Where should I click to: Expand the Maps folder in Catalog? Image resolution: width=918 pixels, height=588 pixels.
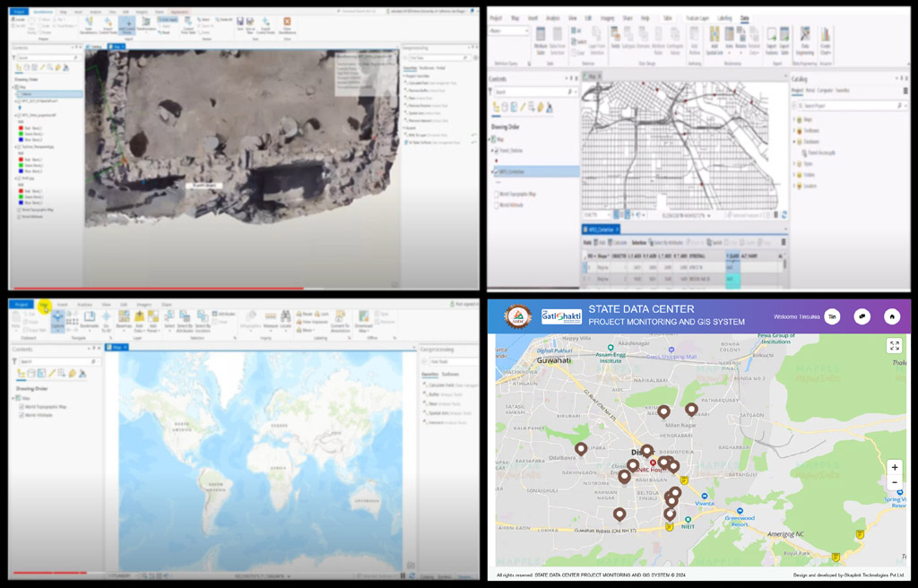(x=796, y=119)
